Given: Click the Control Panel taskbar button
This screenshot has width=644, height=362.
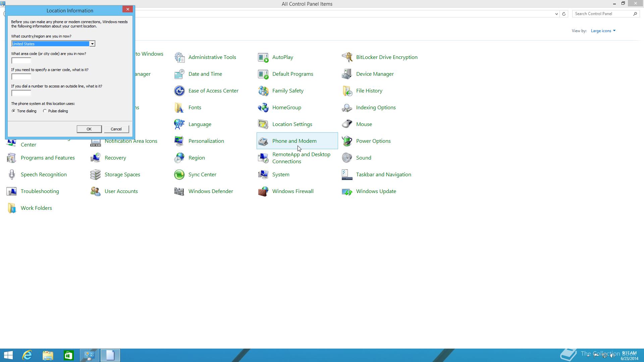Looking at the screenshot, I should click(90, 355).
